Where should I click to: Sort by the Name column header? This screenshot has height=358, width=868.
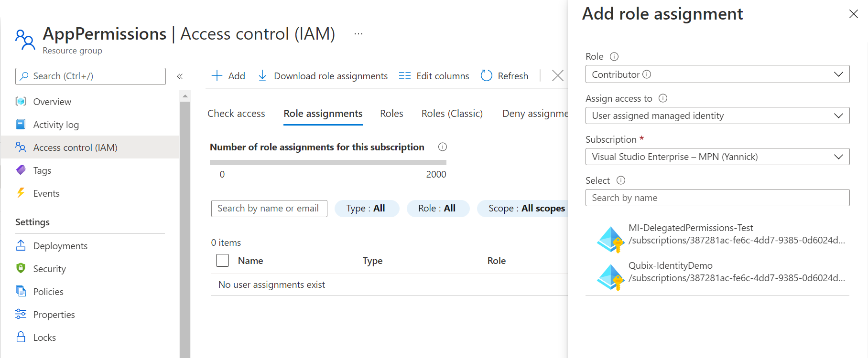(x=250, y=261)
